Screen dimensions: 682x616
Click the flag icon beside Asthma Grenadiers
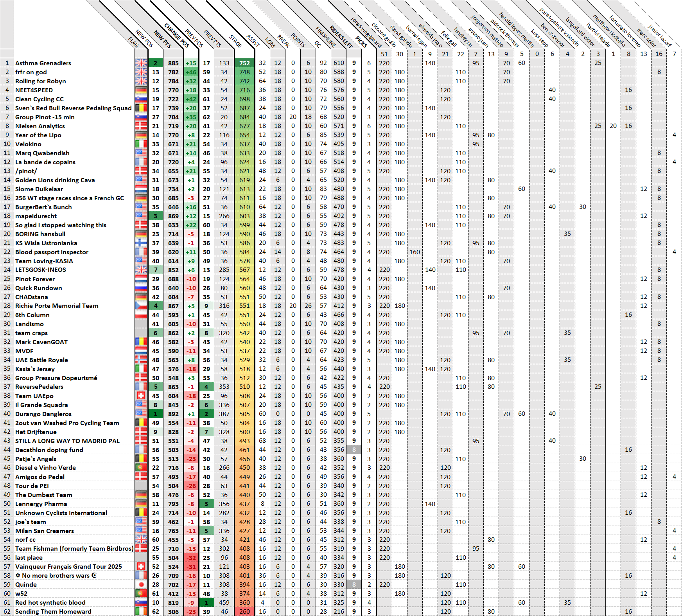141,63
